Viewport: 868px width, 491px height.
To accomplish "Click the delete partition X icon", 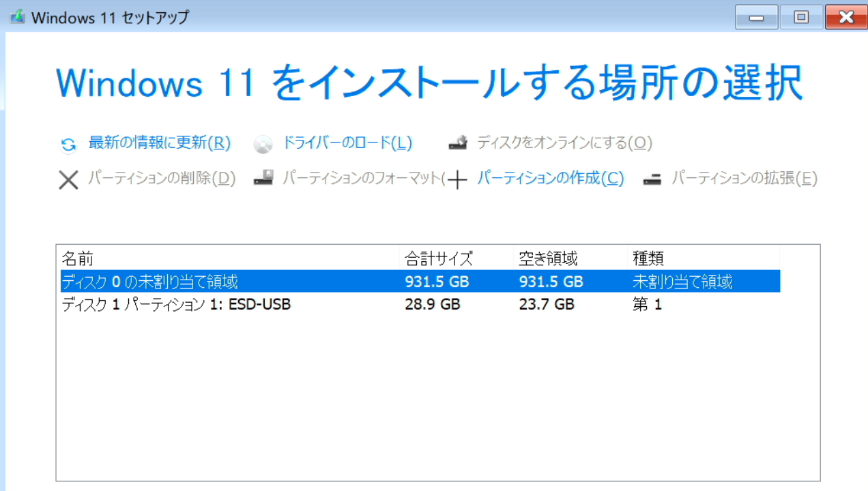I will point(68,180).
